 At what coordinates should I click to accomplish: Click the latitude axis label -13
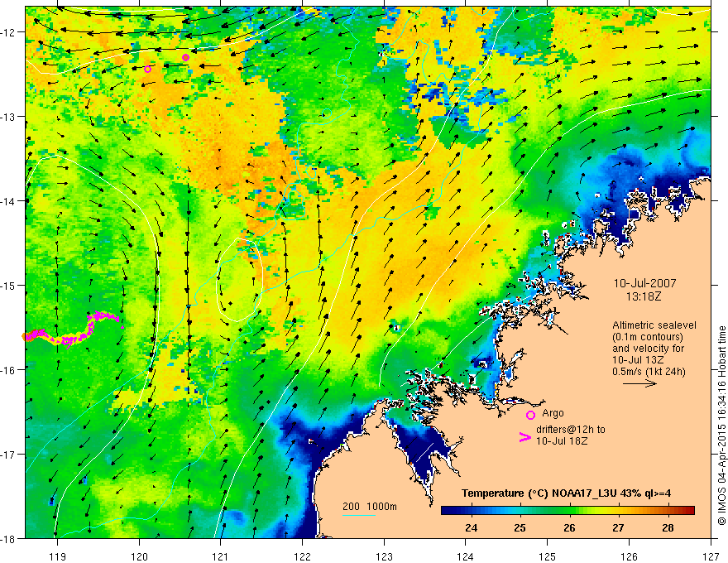point(9,117)
